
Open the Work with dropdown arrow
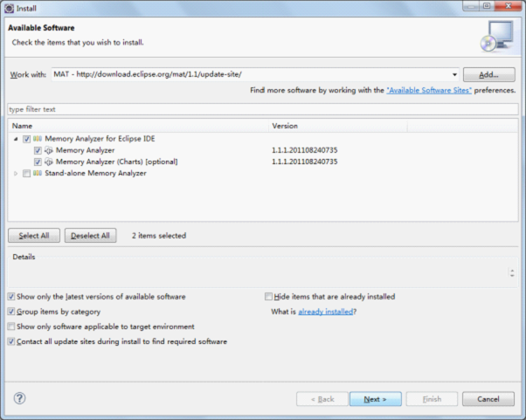click(x=454, y=74)
